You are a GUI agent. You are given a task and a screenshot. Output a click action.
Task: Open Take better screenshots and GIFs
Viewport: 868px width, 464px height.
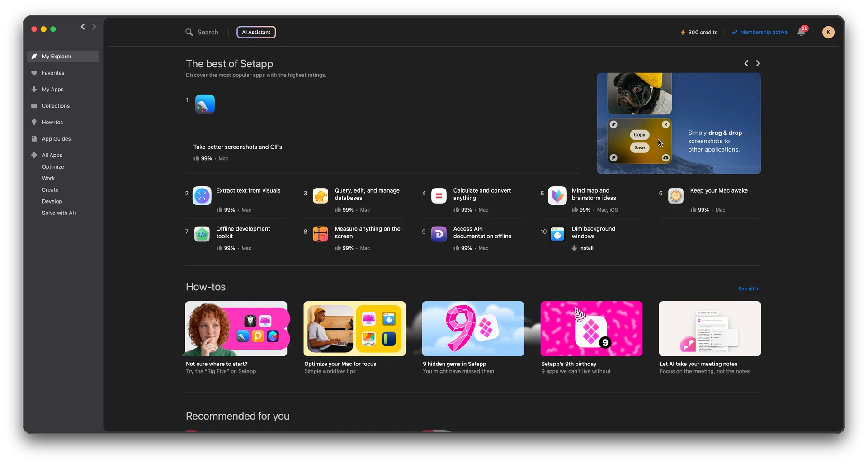[x=238, y=147]
